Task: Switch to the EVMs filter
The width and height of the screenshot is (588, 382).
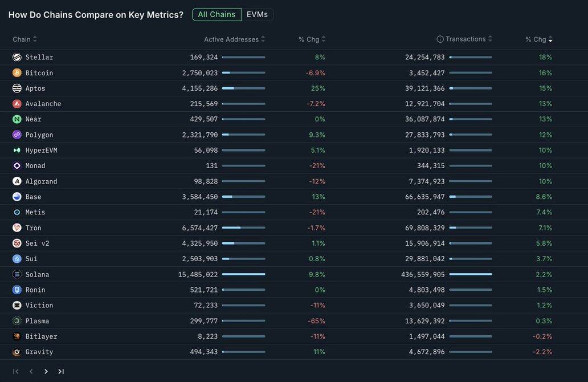Action: [x=257, y=14]
